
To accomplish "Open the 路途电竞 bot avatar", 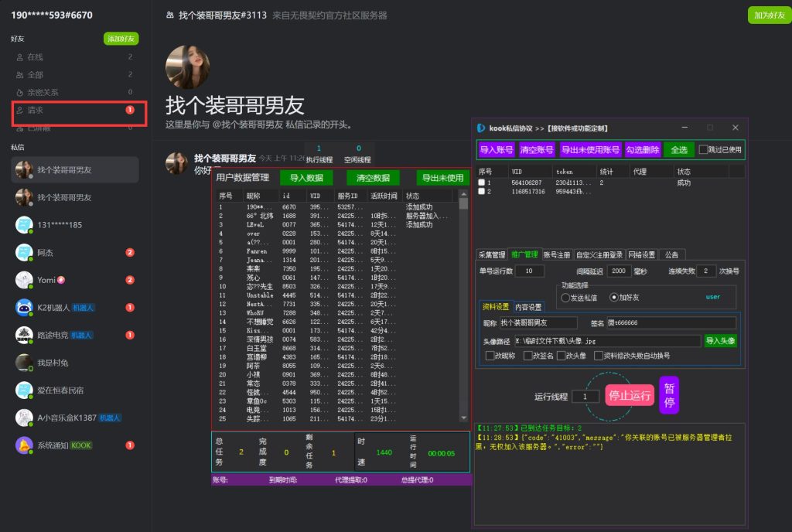I will pos(23,335).
